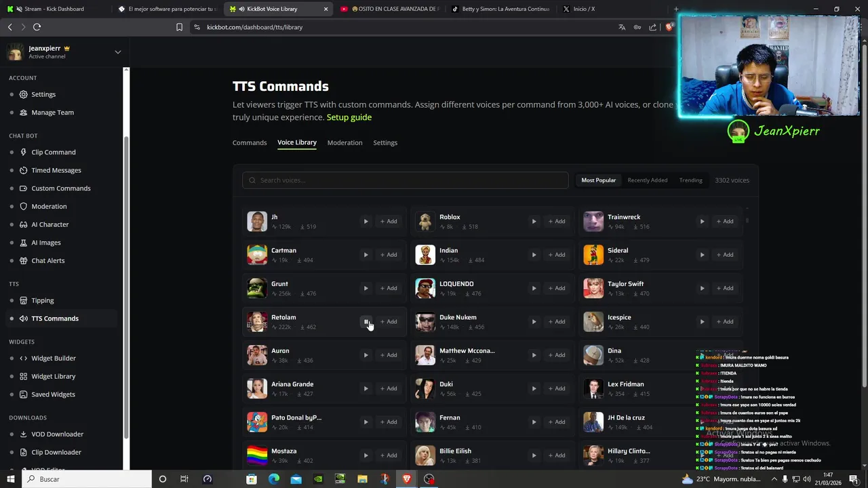
Task: Open the TTS Settings tab
Action: [x=385, y=142]
